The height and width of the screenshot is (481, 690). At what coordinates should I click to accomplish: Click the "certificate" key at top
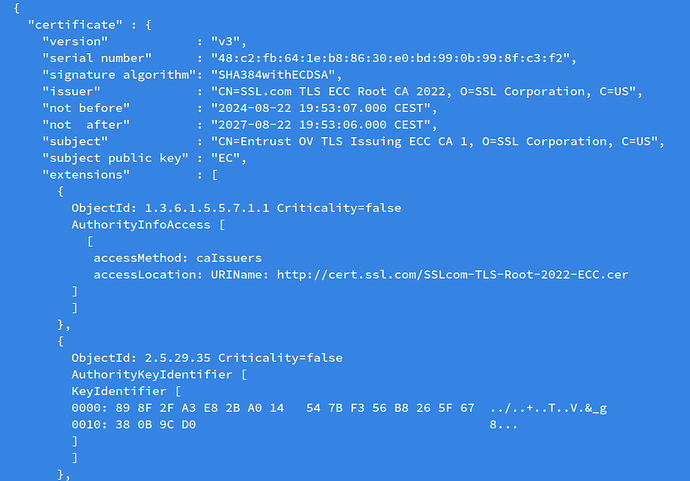coord(75,25)
